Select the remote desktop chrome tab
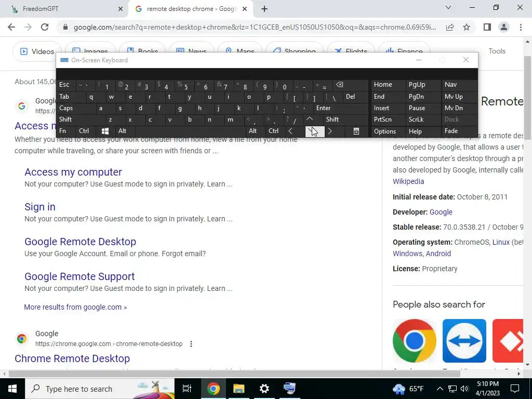This screenshot has width=532, height=399. pyautogui.click(x=191, y=9)
